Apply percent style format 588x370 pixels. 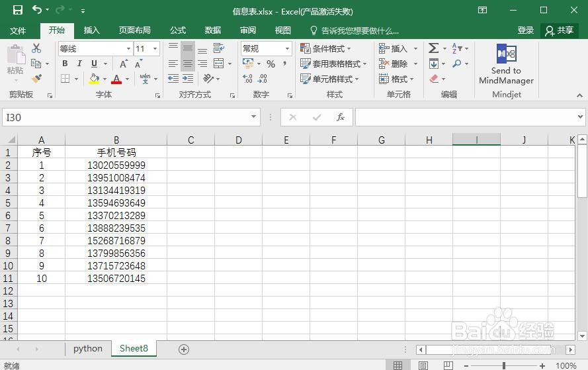click(x=271, y=64)
